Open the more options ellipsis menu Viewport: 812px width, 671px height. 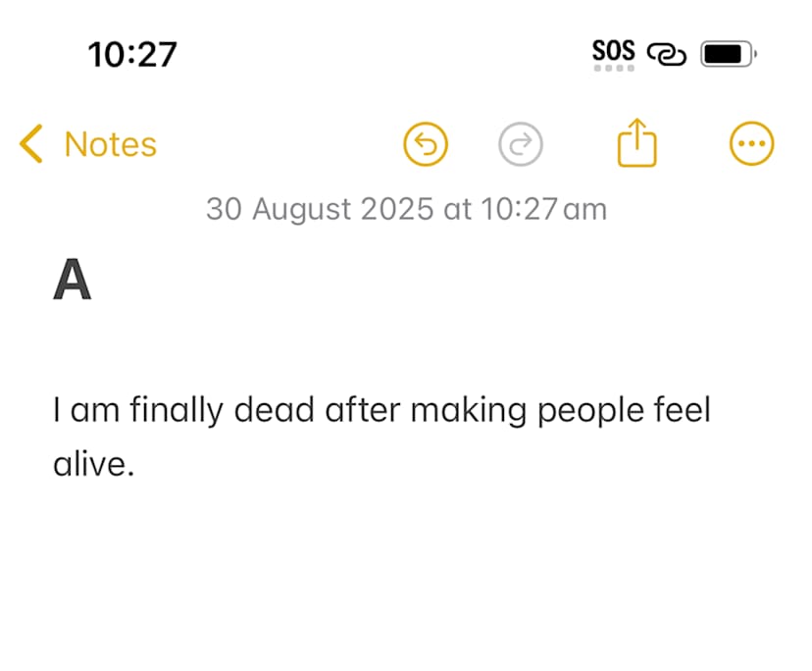pyautogui.click(x=752, y=145)
